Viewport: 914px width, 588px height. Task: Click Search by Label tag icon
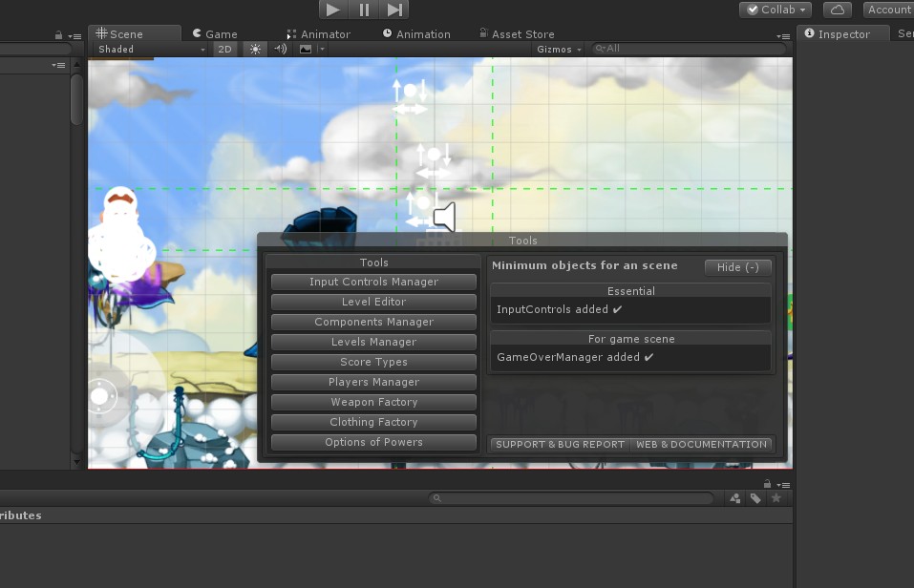point(755,498)
